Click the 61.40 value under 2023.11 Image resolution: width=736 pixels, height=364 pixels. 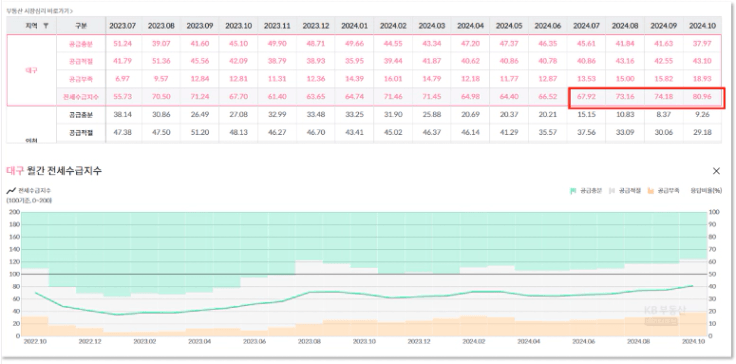coord(277,97)
